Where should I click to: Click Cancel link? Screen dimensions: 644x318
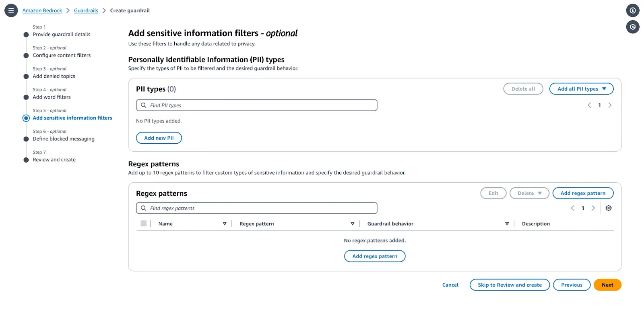coord(450,285)
